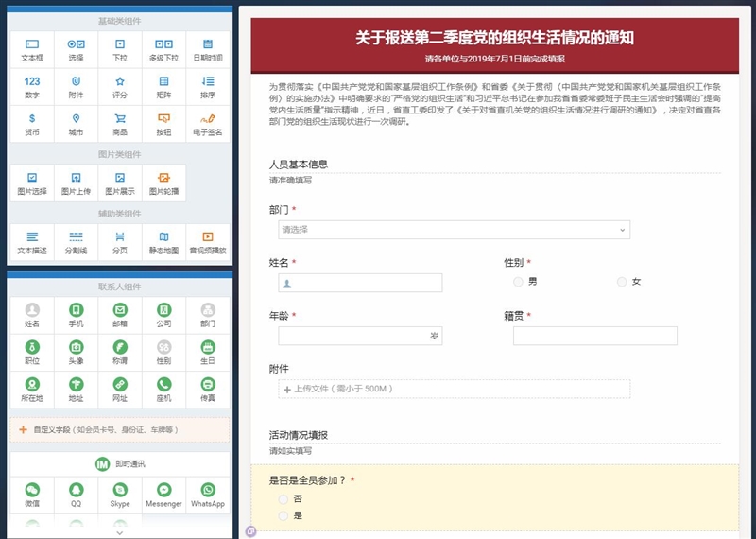The image size is (756, 539).
Task: Choose 否 for 是否是全员参加
Action: coord(283,498)
